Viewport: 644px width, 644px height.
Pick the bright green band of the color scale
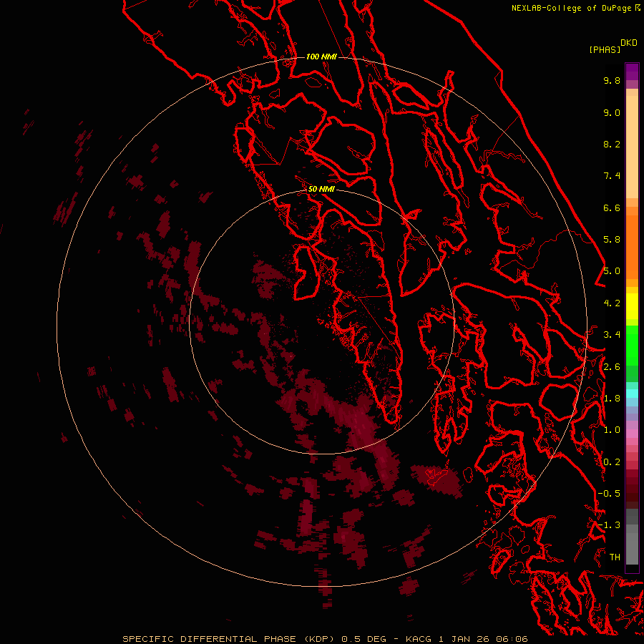pyautogui.click(x=632, y=346)
